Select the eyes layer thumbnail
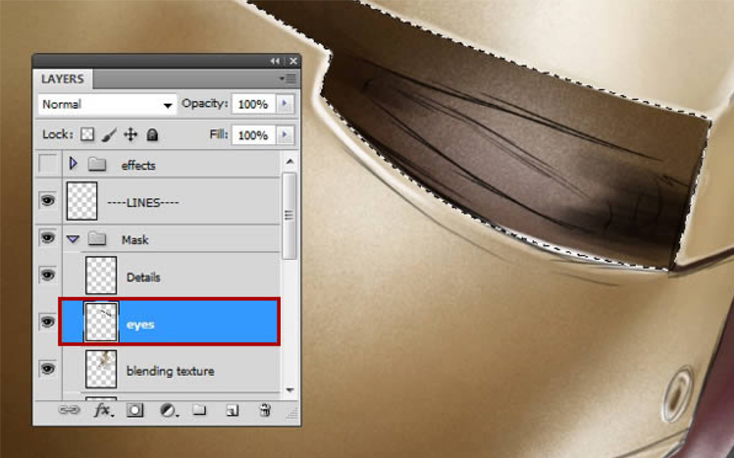The image size is (734, 458). pyautogui.click(x=101, y=322)
